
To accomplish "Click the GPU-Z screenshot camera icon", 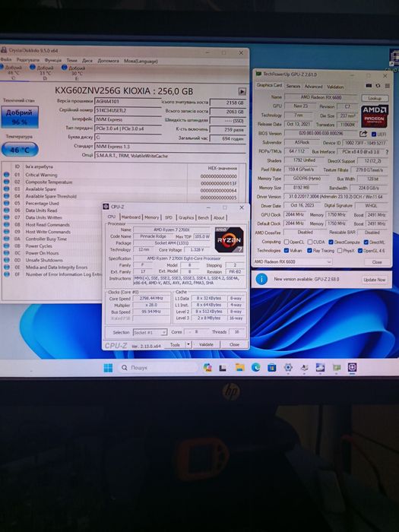I will pos(369,86).
